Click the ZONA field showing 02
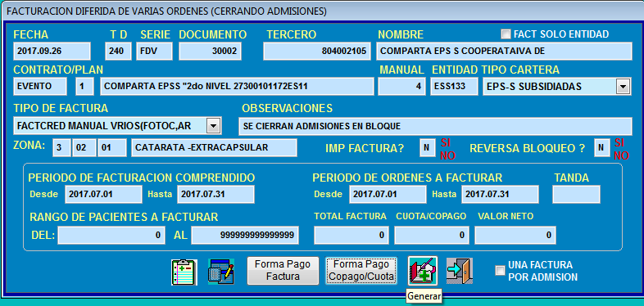 point(84,147)
